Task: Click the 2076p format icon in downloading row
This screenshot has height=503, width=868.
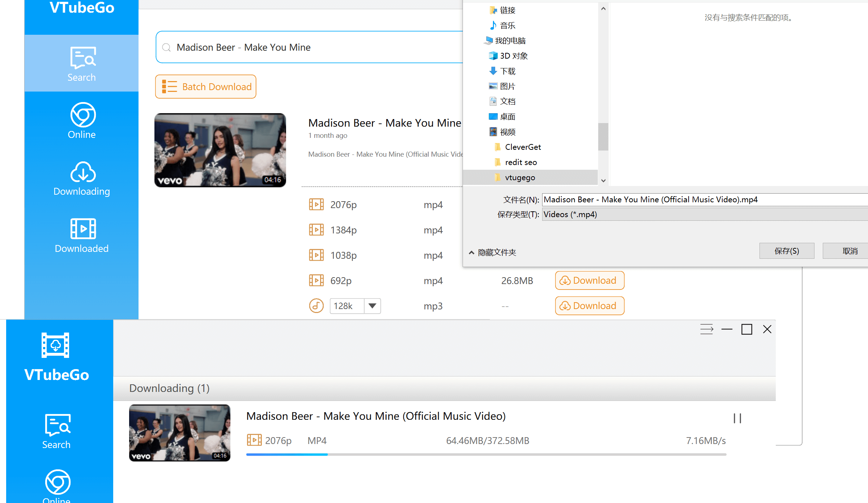Action: tap(254, 440)
